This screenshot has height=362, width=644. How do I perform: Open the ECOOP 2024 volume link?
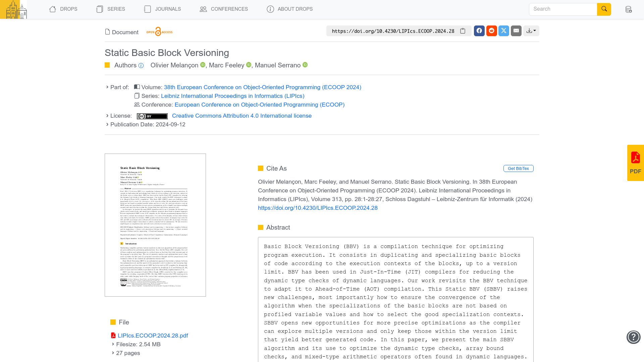263,87
